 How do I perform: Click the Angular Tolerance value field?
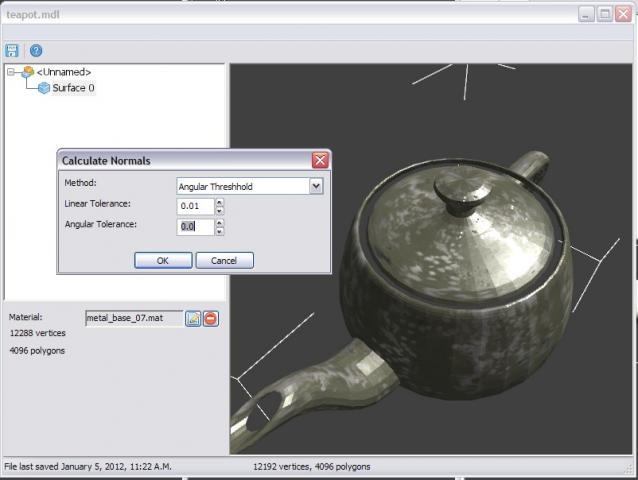coord(195,226)
